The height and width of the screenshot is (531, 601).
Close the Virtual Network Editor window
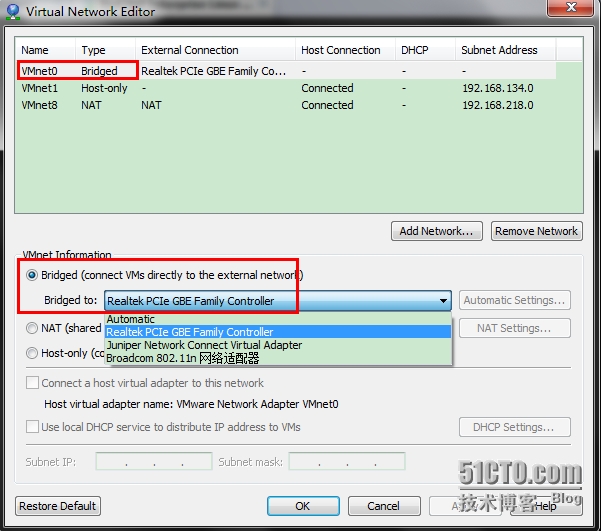point(570,8)
